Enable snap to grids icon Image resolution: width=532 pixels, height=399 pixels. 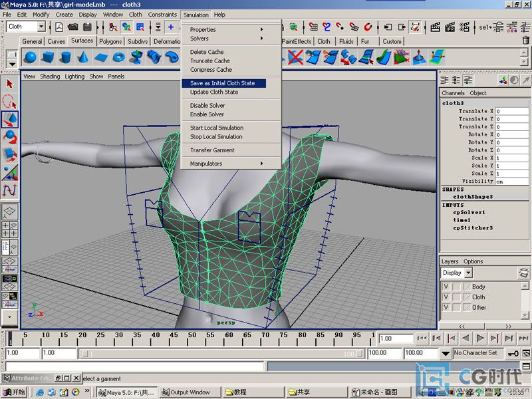(x=313, y=27)
